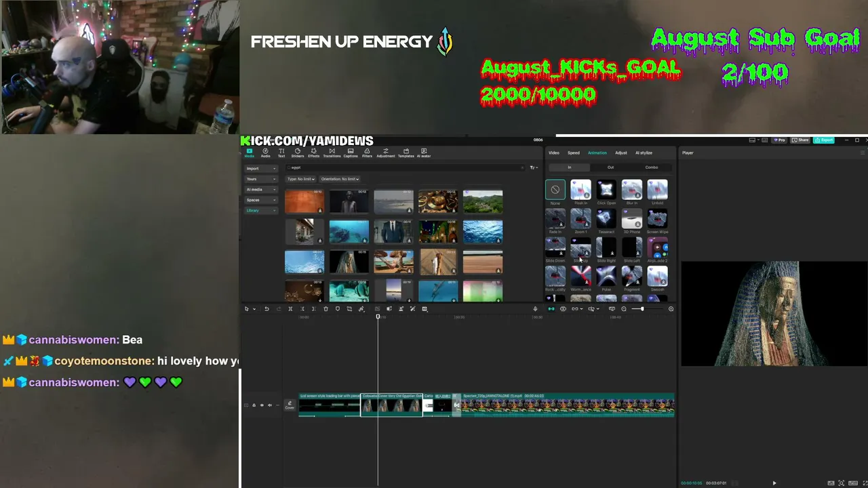Click the Export button
868x488 pixels.
click(x=824, y=140)
